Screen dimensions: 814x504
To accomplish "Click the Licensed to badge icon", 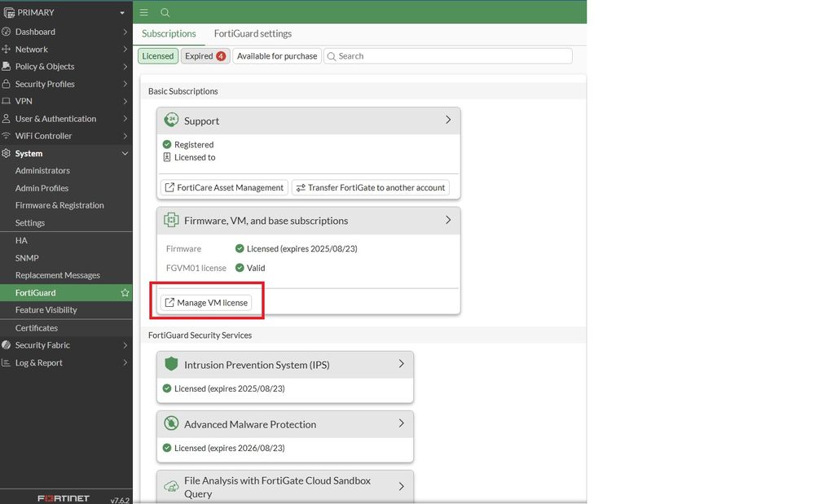I will click(x=167, y=157).
